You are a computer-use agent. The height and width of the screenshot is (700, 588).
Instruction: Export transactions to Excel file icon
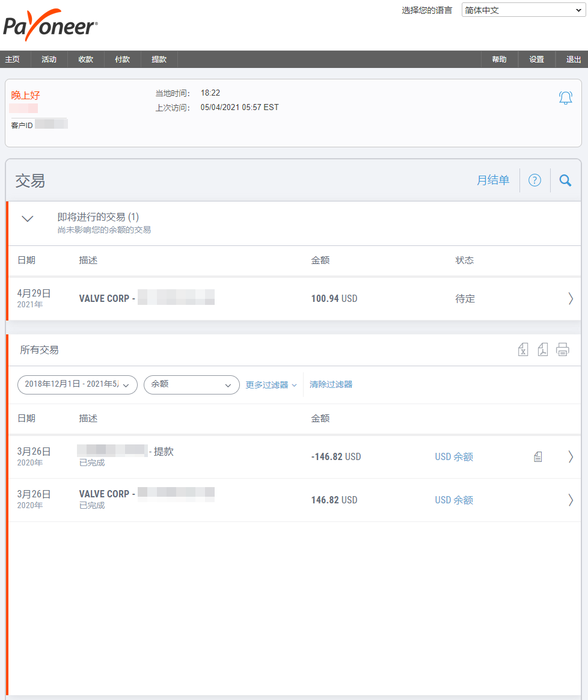click(523, 350)
